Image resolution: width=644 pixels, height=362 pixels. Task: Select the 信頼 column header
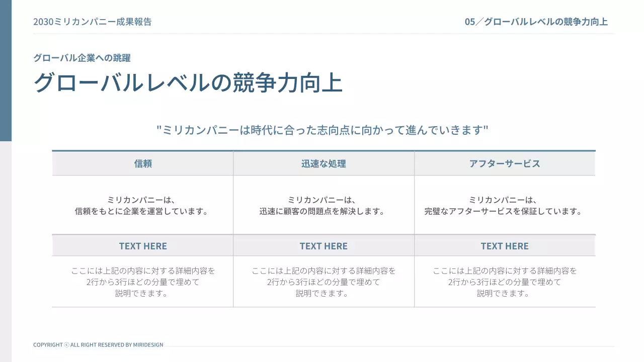[x=142, y=163]
